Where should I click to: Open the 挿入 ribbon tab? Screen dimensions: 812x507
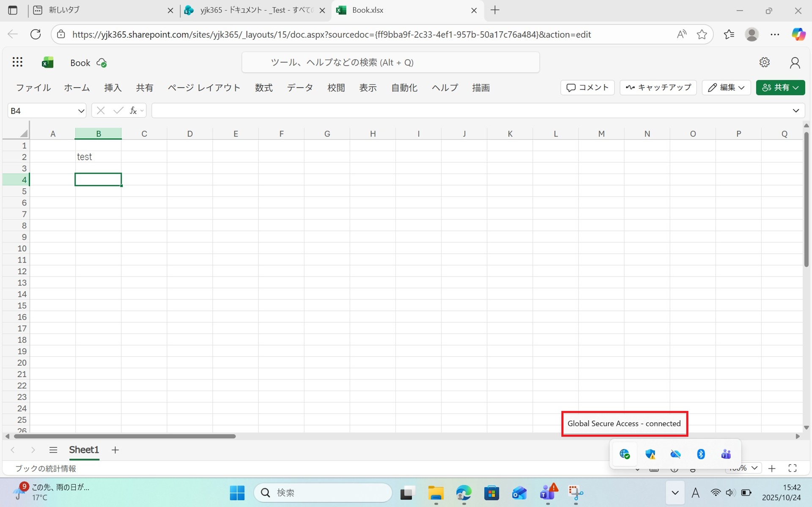[x=112, y=88]
